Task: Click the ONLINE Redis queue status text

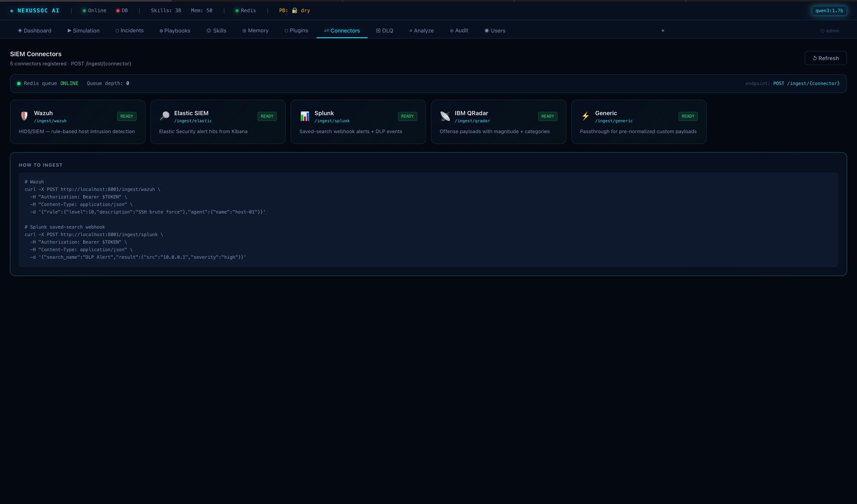Action: [69, 84]
